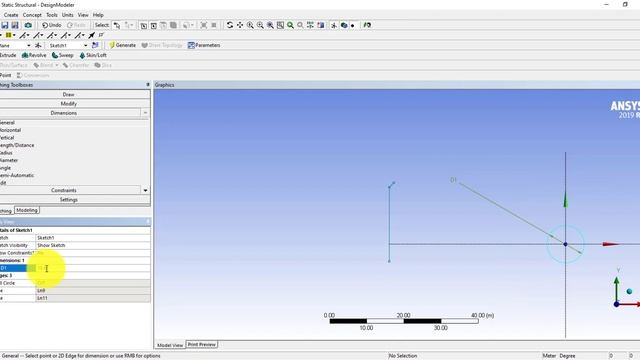Activate the Pan view tool

click(240, 25)
